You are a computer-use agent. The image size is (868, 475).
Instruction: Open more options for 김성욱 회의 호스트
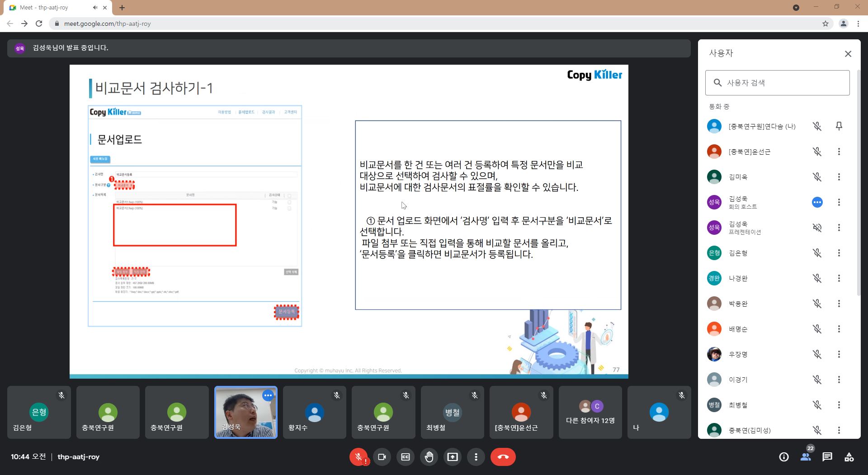click(839, 202)
